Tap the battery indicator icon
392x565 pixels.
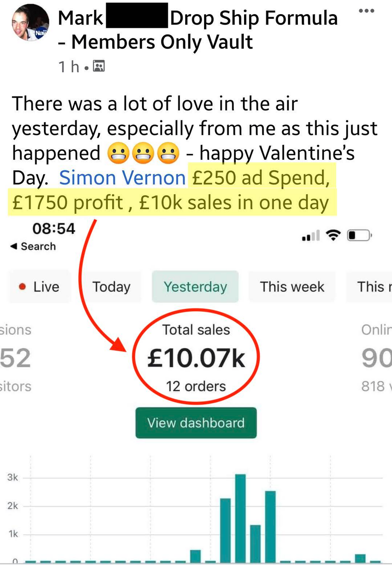coord(359,235)
